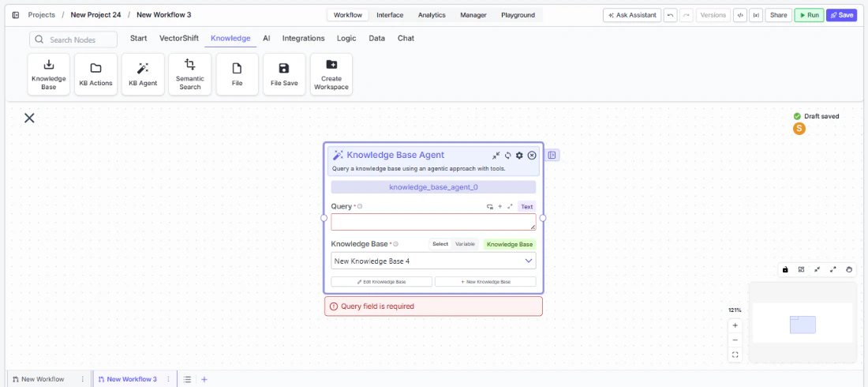Click the minimap preview

803,322
